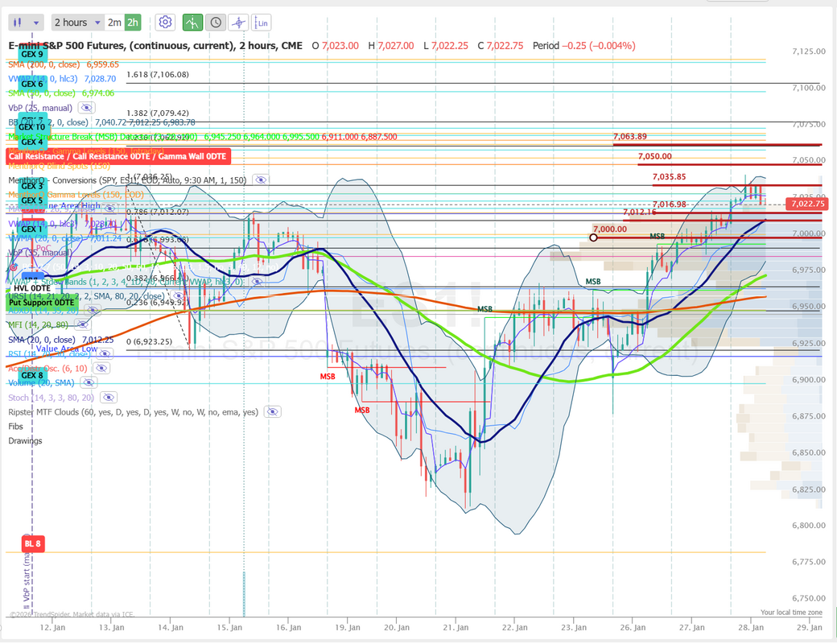The height and width of the screenshot is (644, 837).
Task: Show the Ripster MTF Clouds indicator
Action: point(273,411)
